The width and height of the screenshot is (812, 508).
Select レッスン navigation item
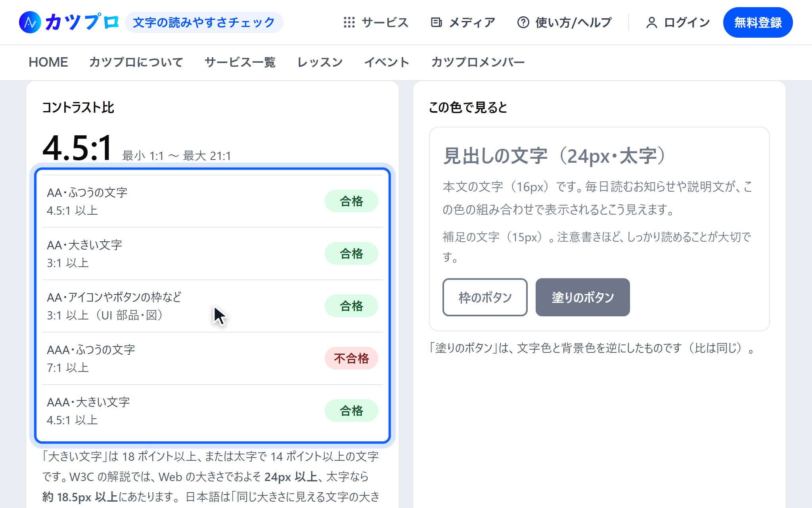[320, 62]
